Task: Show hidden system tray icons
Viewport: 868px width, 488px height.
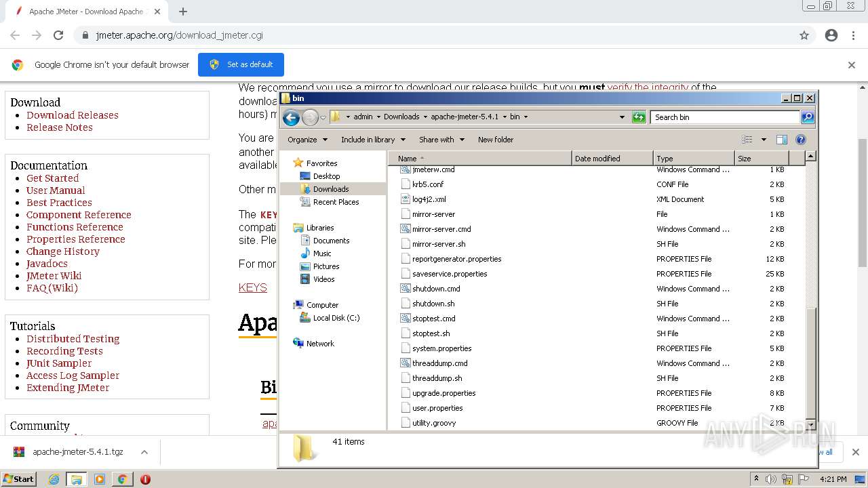Action: pyautogui.click(x=756, y=479)
